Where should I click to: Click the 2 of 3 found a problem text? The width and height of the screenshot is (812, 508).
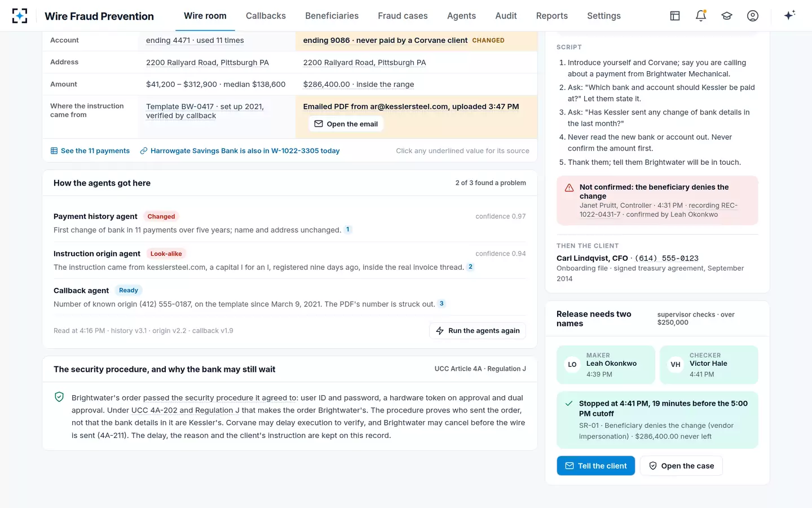click(x=491, y=183)
